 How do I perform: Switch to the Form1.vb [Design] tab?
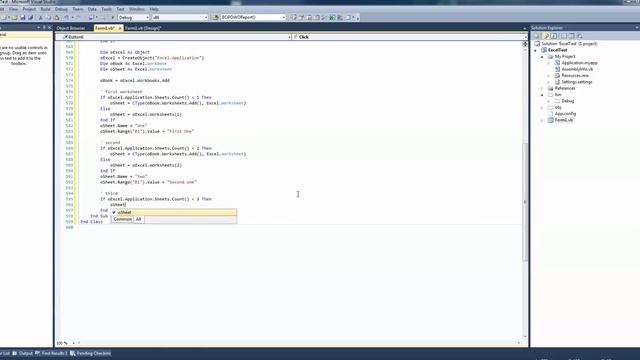[143, 28]
